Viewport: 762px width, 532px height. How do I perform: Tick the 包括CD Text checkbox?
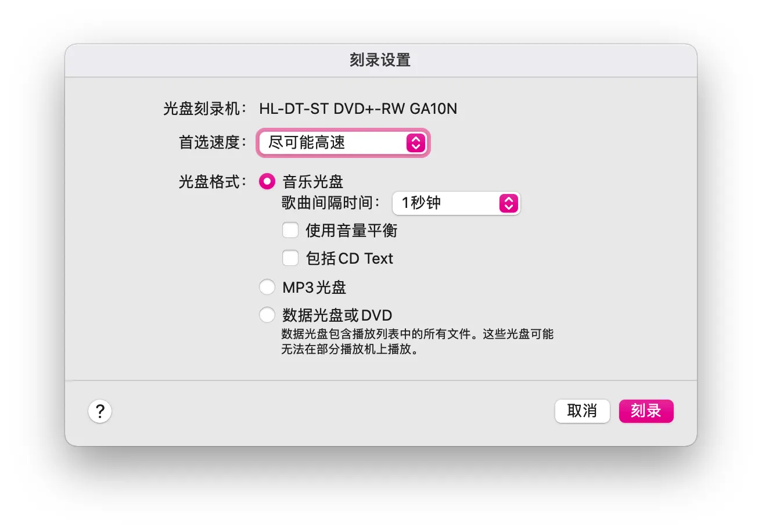290,258
